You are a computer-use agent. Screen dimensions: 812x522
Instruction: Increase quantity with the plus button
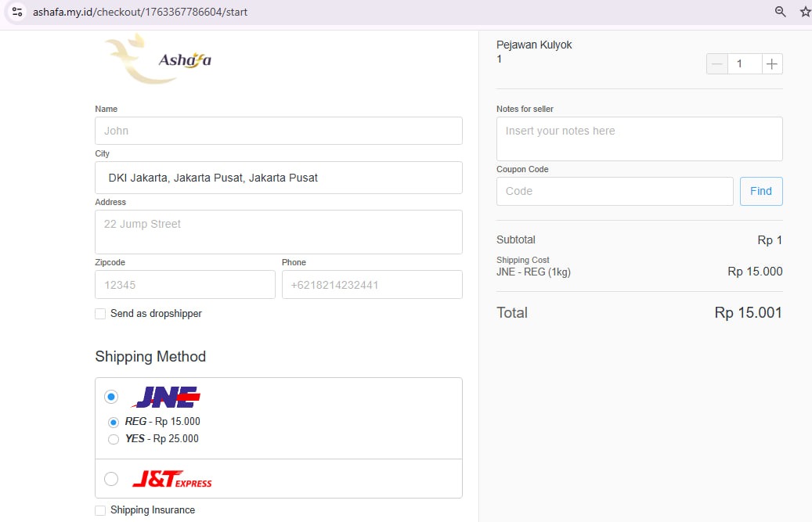coord(772,64)
